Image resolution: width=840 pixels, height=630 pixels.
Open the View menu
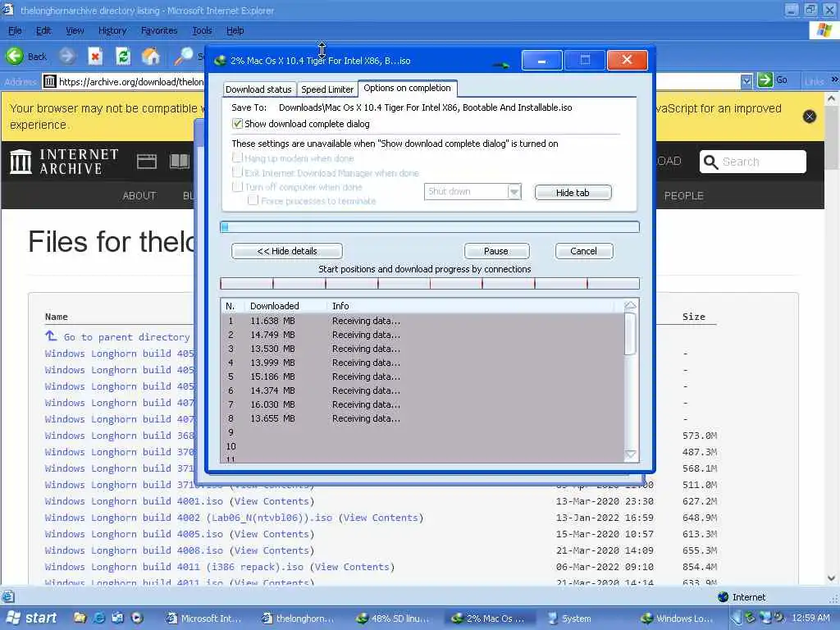point(75,30)
